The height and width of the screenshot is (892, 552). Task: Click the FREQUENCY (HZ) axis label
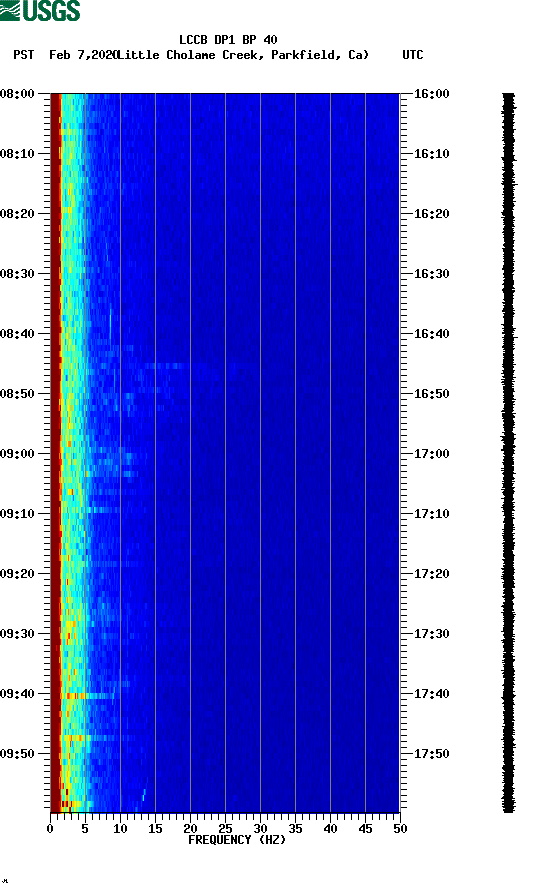237,840
